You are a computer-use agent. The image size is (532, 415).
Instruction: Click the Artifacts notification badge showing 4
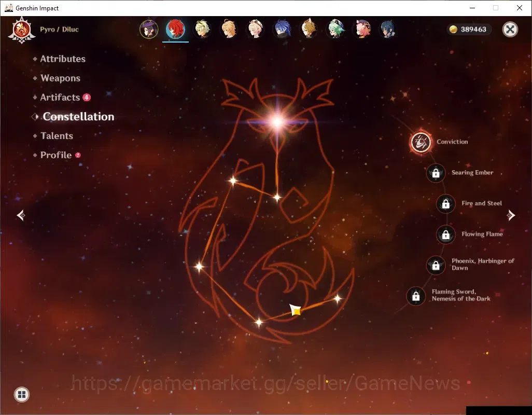coord(87,98)
